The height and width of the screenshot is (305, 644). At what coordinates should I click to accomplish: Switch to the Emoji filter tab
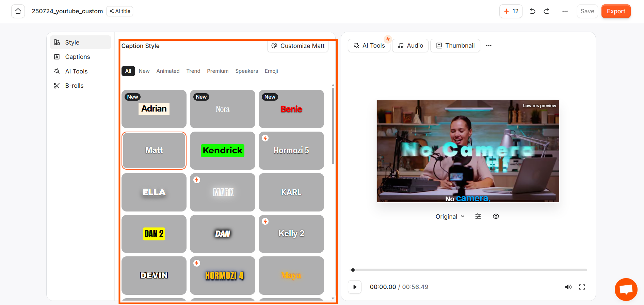pos(271,71)
